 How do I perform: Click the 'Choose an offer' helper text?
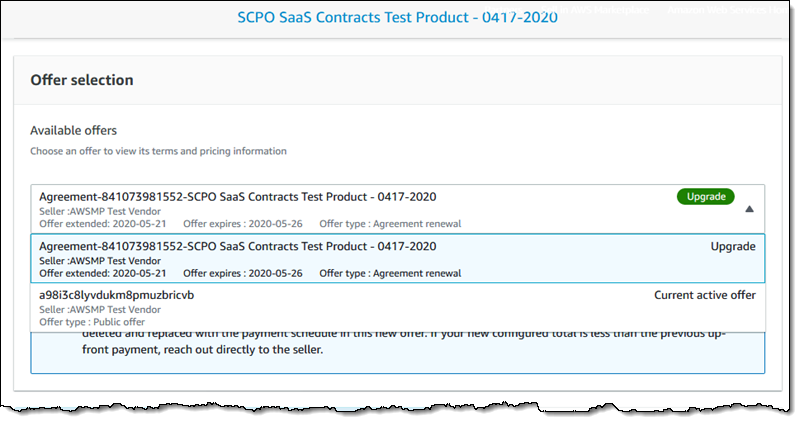[158, 151]
